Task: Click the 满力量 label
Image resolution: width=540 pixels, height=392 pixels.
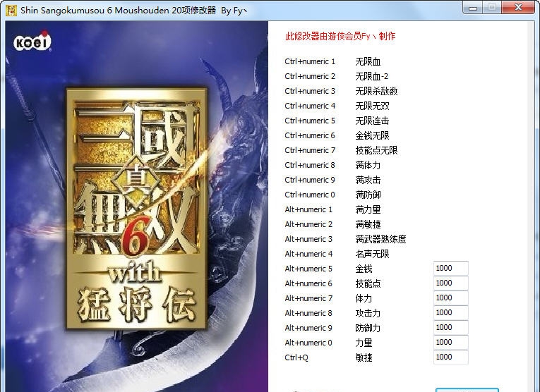Action: click(368, 210)
